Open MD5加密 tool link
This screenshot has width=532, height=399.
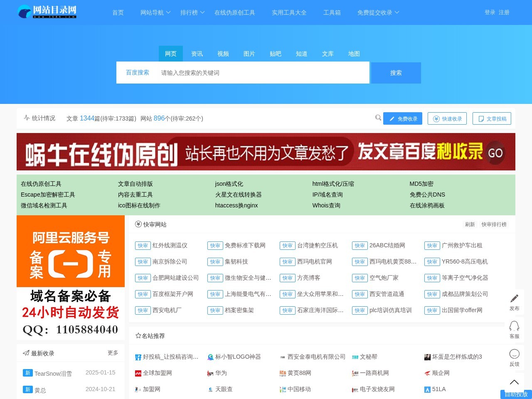[421, 184]
